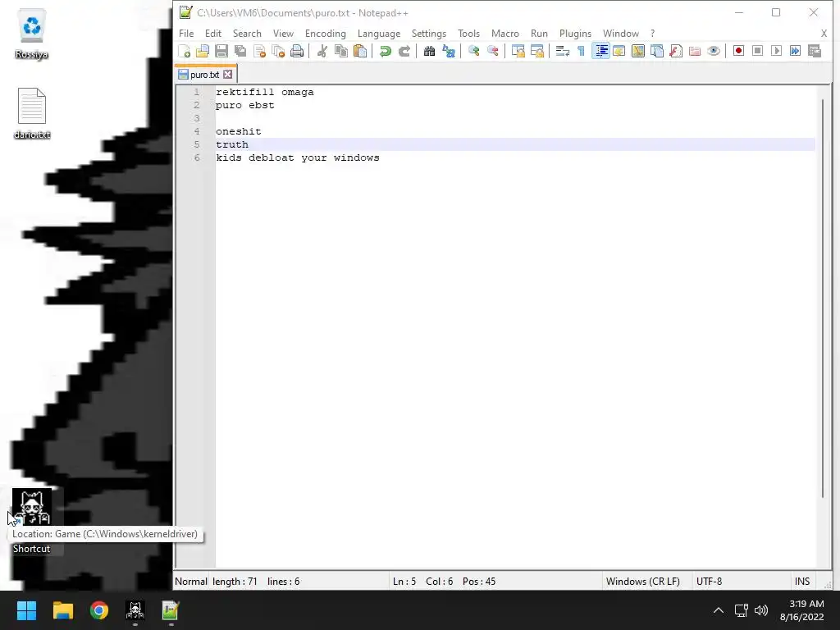
Task: Click the Open file toolbar icon
Action: (203, 51)
